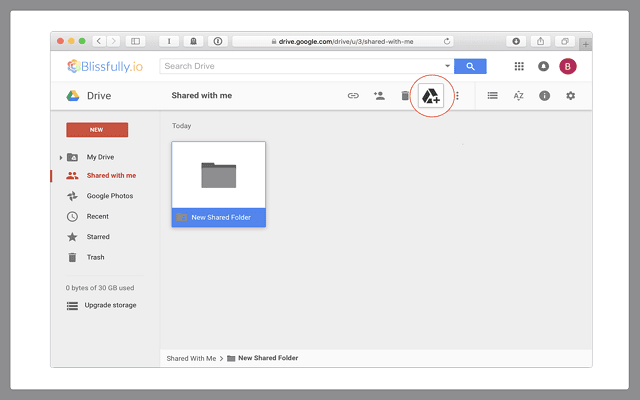Open the Drive settings gear

tap(571, 96)
